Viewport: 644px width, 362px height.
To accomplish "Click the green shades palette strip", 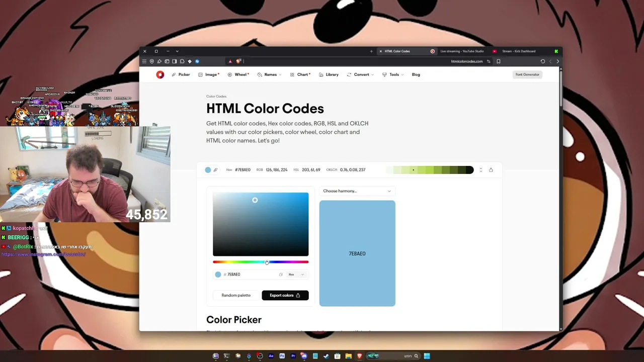I will click(x=430, y=170).
